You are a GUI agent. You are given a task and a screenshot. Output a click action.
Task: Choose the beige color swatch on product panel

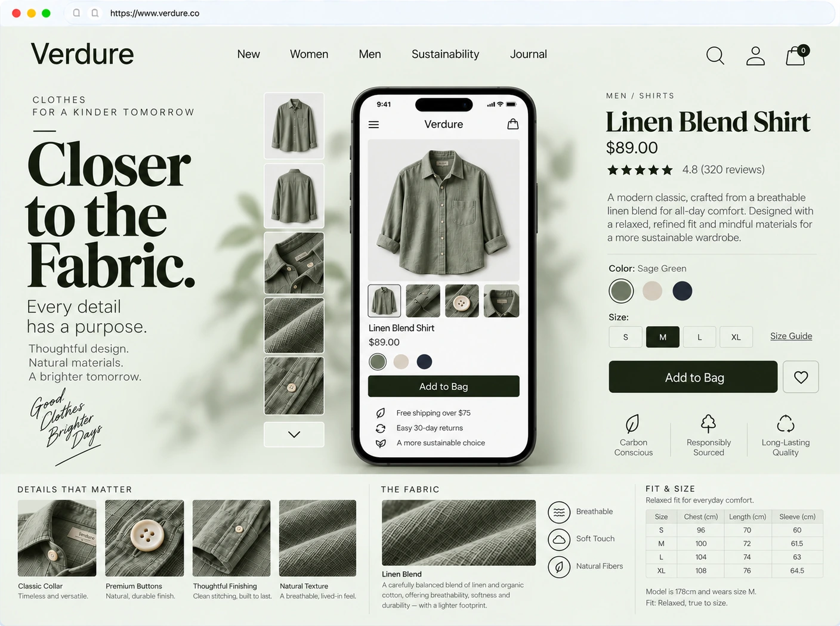coord(652,291)
